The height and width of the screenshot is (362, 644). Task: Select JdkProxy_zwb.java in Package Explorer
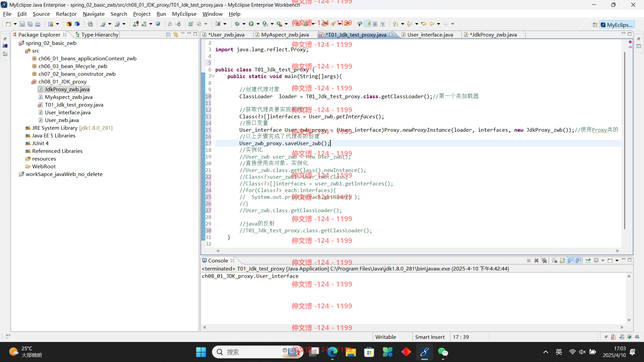pos(64,89)
